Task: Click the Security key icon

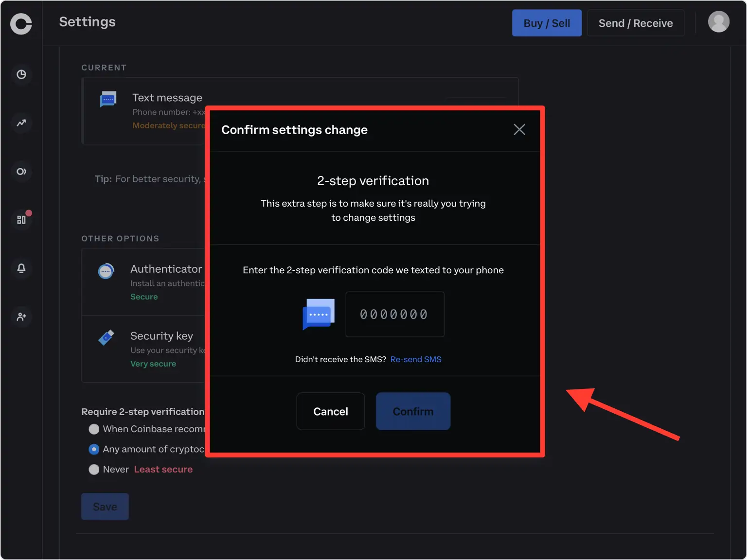Action: click(107, 338)
